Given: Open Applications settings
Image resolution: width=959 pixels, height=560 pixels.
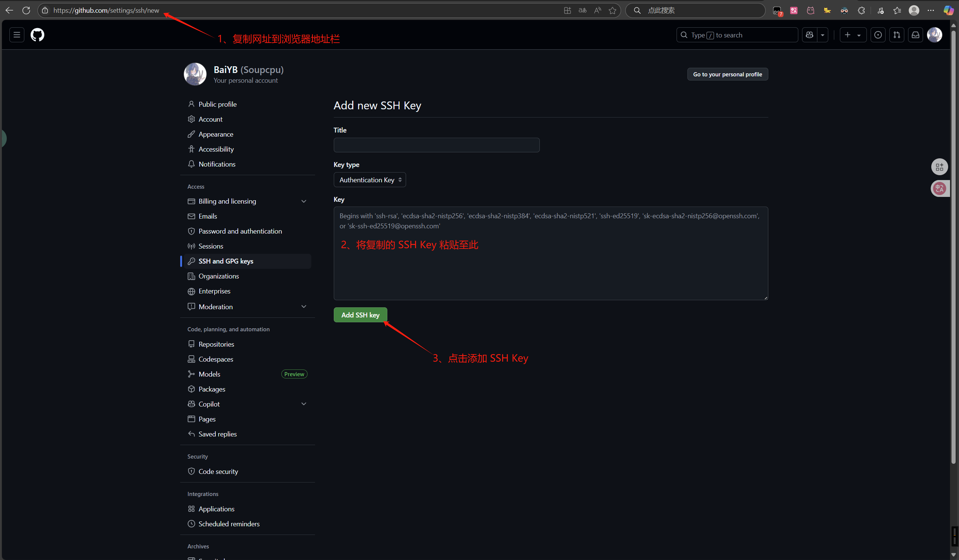Looking at the screenshot, I should pos(247,509).
